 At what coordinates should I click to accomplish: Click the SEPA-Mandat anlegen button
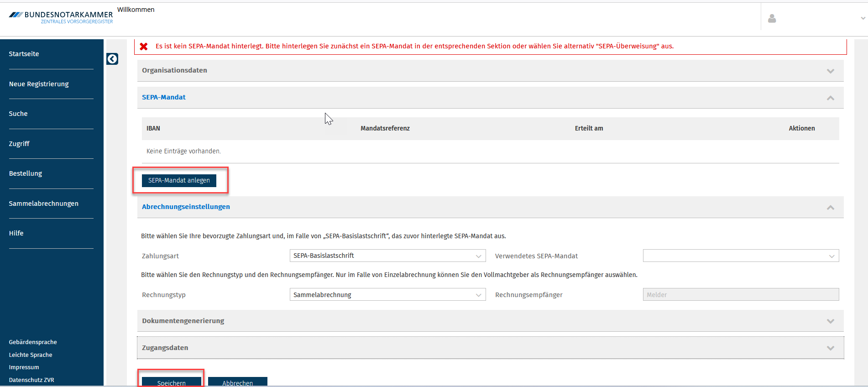[x=179, y=180]
